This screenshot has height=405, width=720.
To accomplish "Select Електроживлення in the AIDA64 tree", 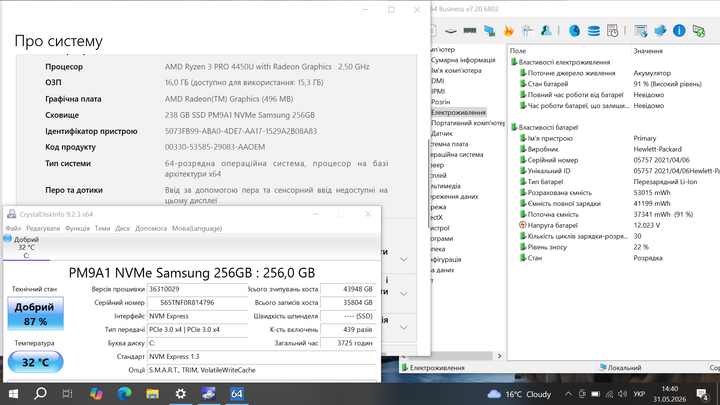I will [x=458, y=112].
